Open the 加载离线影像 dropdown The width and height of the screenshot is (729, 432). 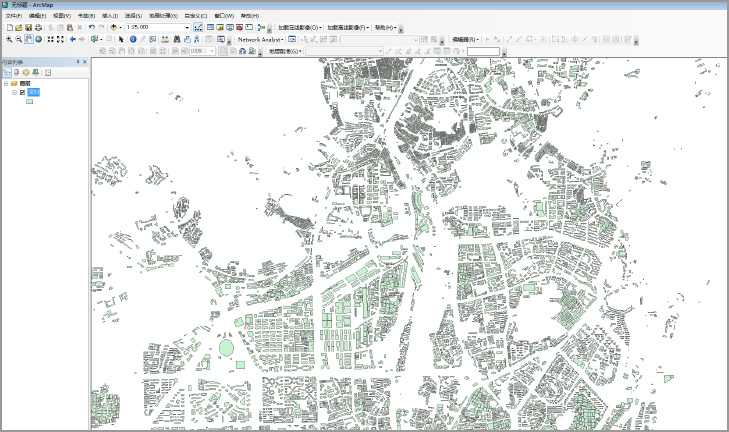348,28
